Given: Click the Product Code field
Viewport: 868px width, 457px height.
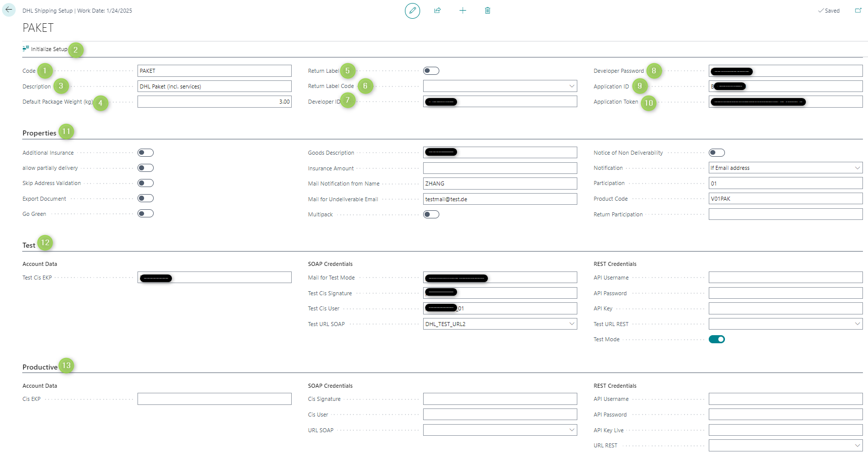Looking at the screenshot, I should (x=786, y=199).
